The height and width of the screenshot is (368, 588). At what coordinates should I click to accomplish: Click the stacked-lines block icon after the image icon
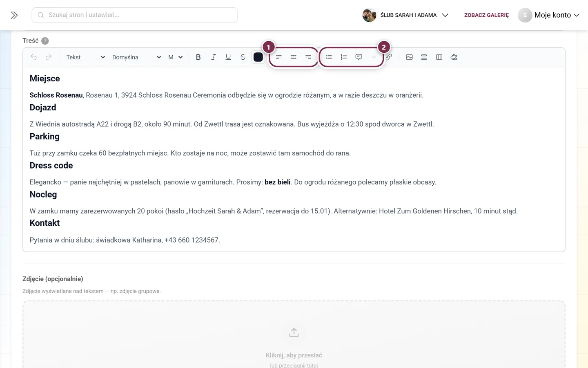tap(424, 57)
